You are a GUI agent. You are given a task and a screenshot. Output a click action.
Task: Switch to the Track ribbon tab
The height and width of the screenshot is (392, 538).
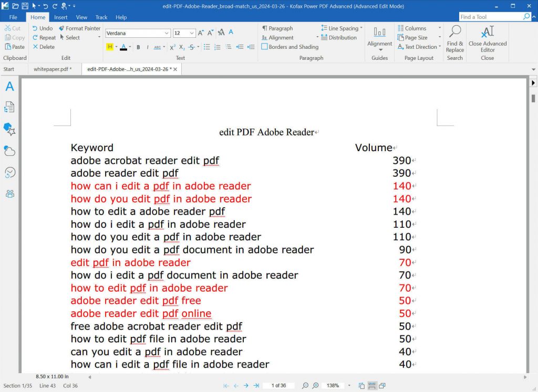(x=101, y=17)
